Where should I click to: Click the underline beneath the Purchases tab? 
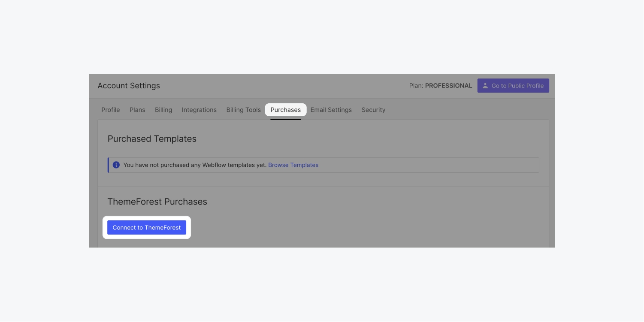[285, 119]
